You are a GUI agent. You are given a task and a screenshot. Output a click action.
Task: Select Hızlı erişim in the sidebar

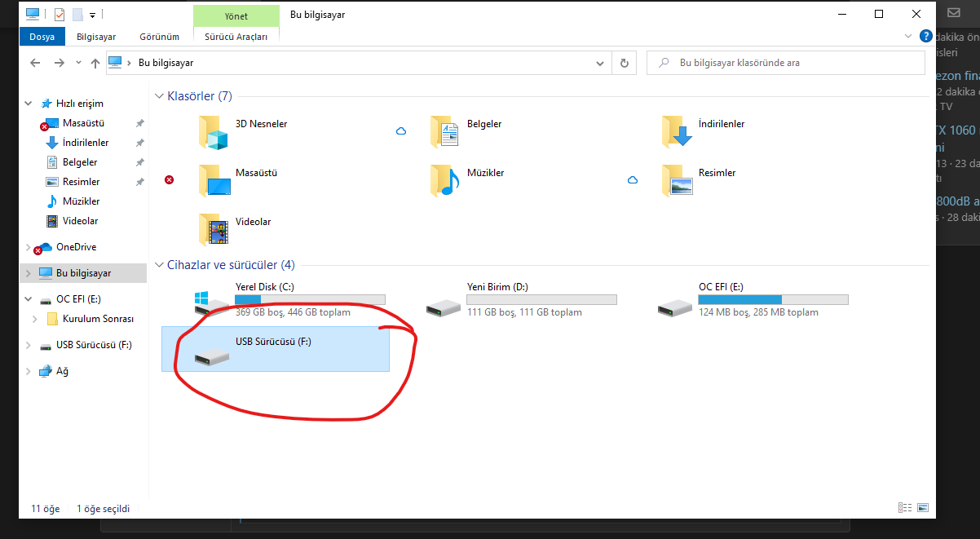[x=79, y=104]
